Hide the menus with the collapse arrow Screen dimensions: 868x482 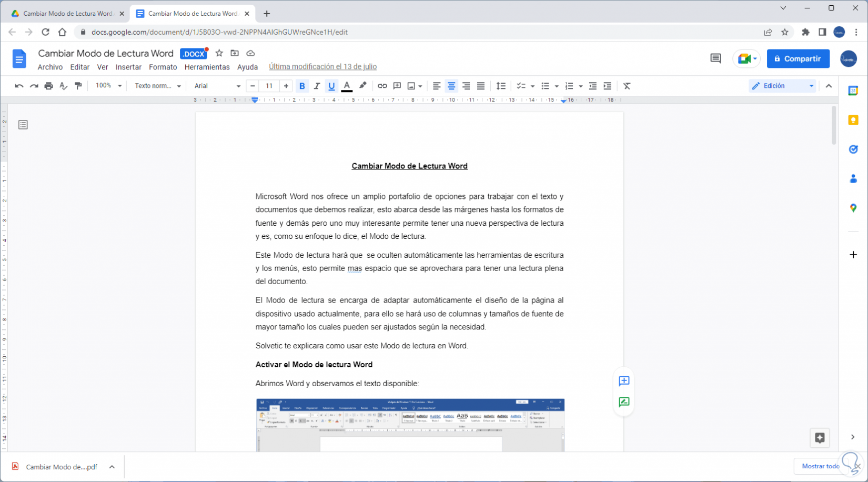point(829,86)
